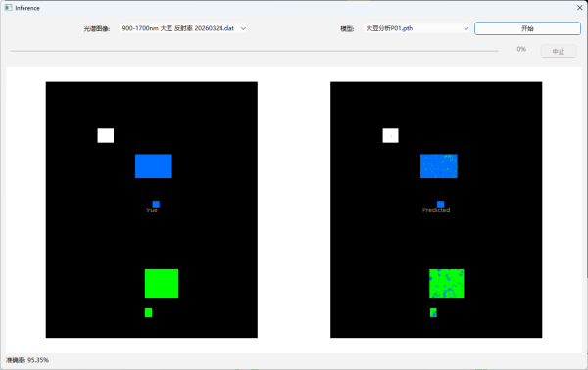This screenshot has width=588, height=370.
Task: Click the large speckled blue rectangle in Predicted image
Action: click(x=439, y=165)
